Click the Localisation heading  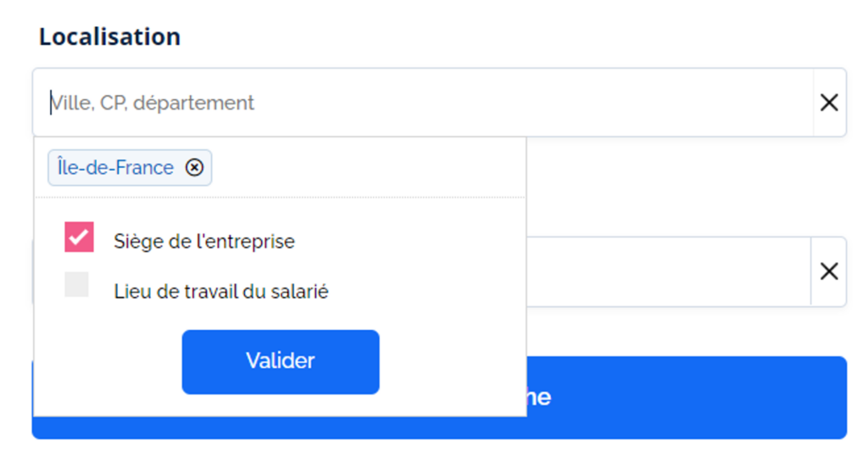109,37
